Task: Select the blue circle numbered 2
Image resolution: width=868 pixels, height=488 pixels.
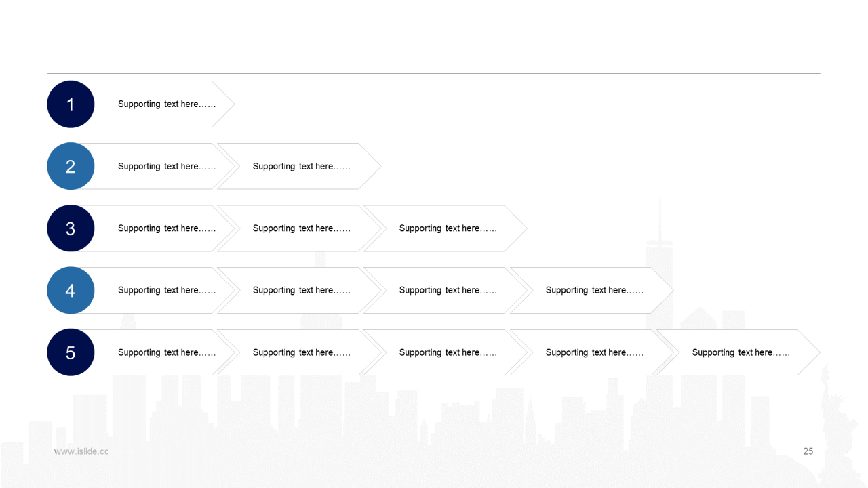Action: point(71,166)
